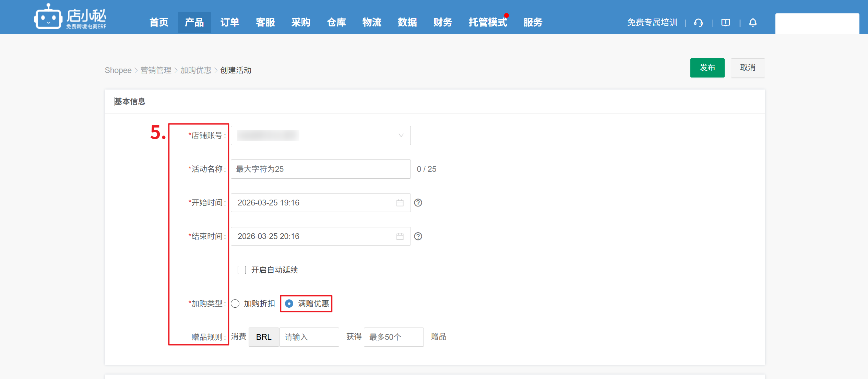This screenshot has height=379, width=868.
Task: Click the 取消 button
Action: point(747,68)
